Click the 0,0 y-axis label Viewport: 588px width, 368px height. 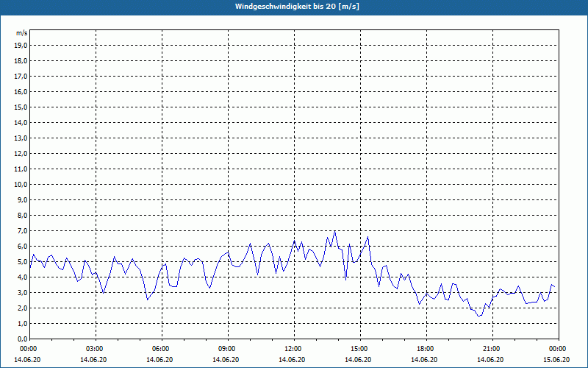tap(22, 339)
